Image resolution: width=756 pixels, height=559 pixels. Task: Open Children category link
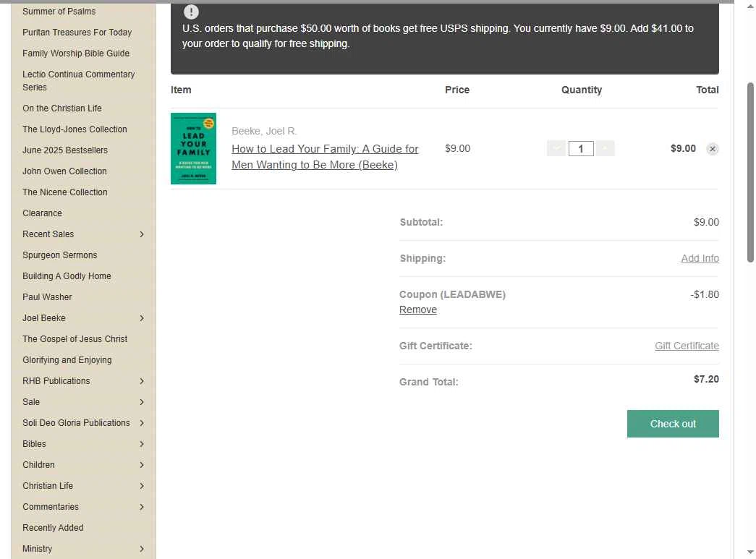tap(38, 464)
